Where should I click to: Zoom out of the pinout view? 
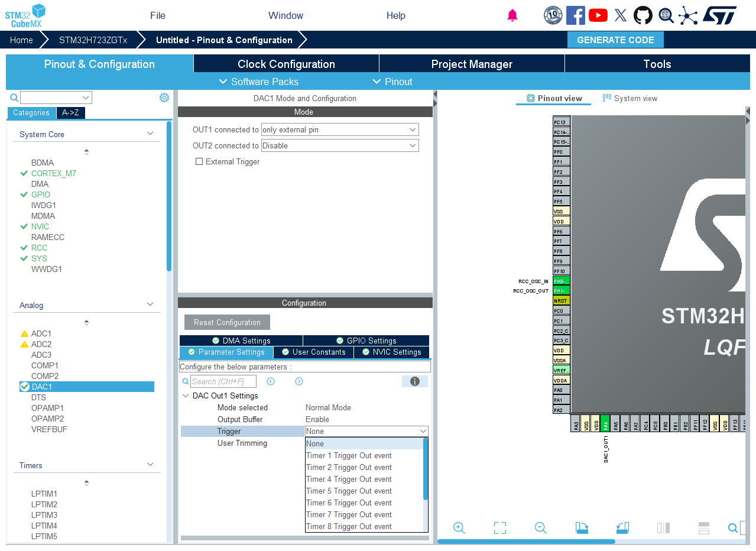click(x=540, y=528)
